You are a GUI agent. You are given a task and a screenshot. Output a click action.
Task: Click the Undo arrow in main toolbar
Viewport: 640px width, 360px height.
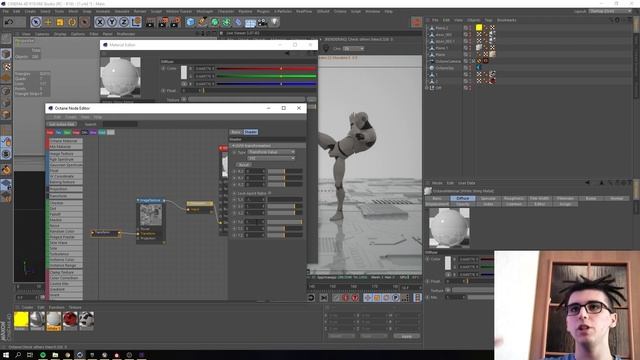tap(9, 22)
